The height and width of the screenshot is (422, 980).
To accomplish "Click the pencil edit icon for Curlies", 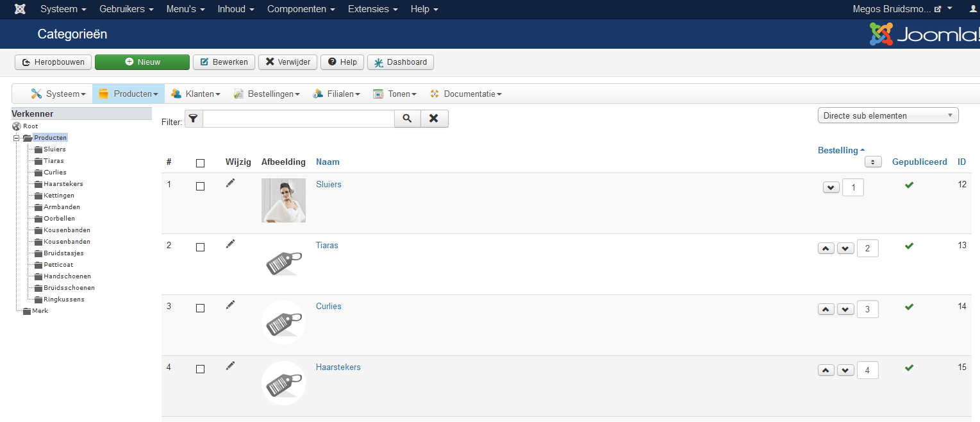I will click(x=231, y=305).
